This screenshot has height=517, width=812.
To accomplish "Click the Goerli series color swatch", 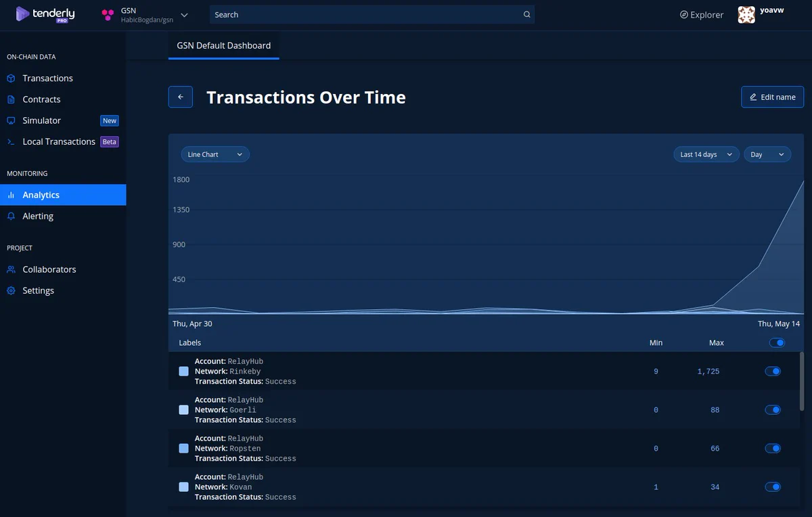I will pos(183,410).
